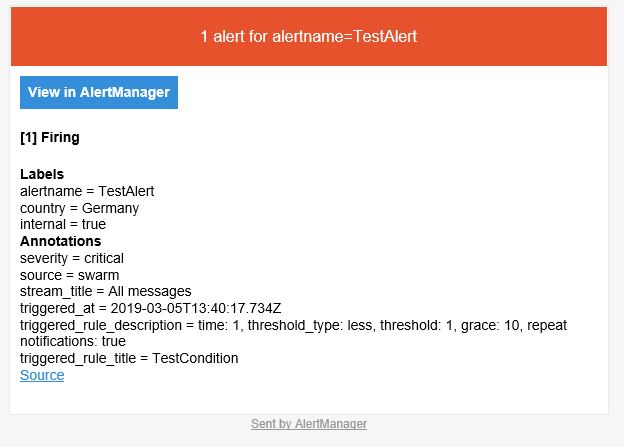Click the View in AlertManager button

pos(99,92)
